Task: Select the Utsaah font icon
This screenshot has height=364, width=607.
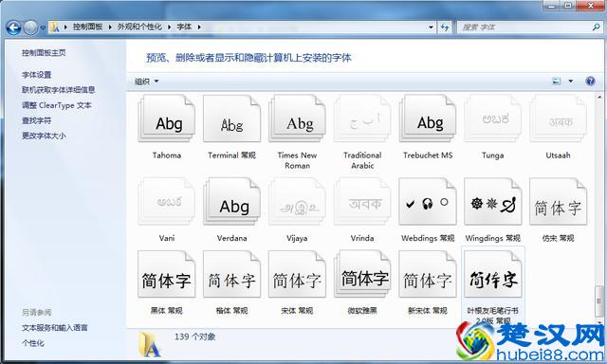Action: pyautogui.click(x=558, y=118)
